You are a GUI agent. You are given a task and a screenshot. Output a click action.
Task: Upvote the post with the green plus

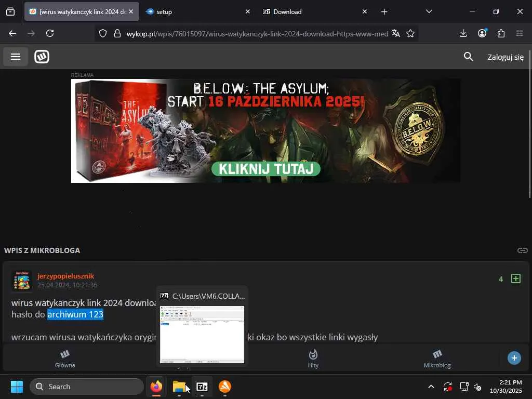(516, 278)
